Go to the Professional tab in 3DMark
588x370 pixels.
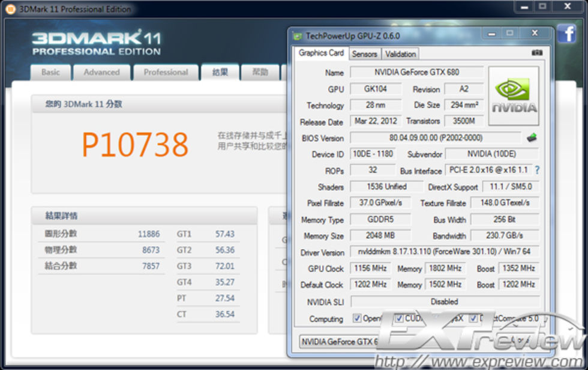click(166, 72)
